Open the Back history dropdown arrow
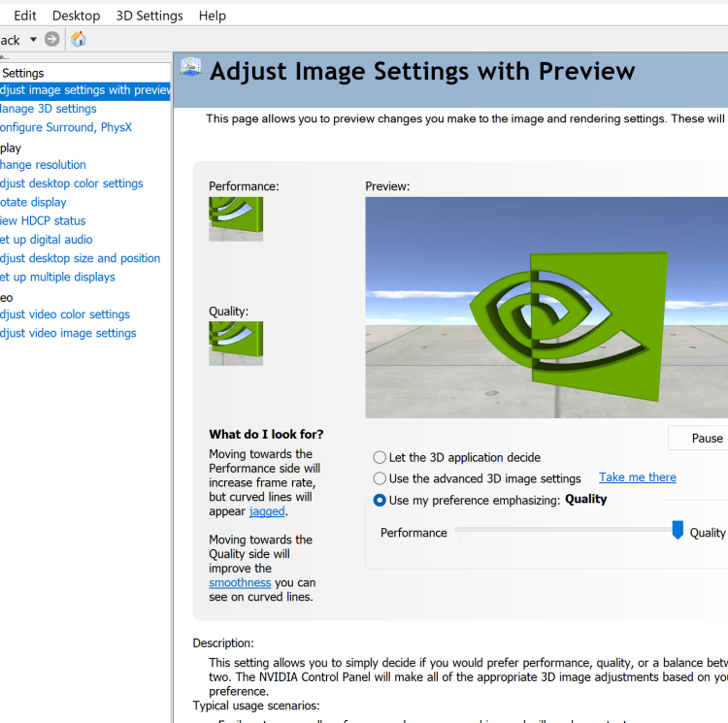Viewport: 728px width, 723px height. [x=33, y=40]
